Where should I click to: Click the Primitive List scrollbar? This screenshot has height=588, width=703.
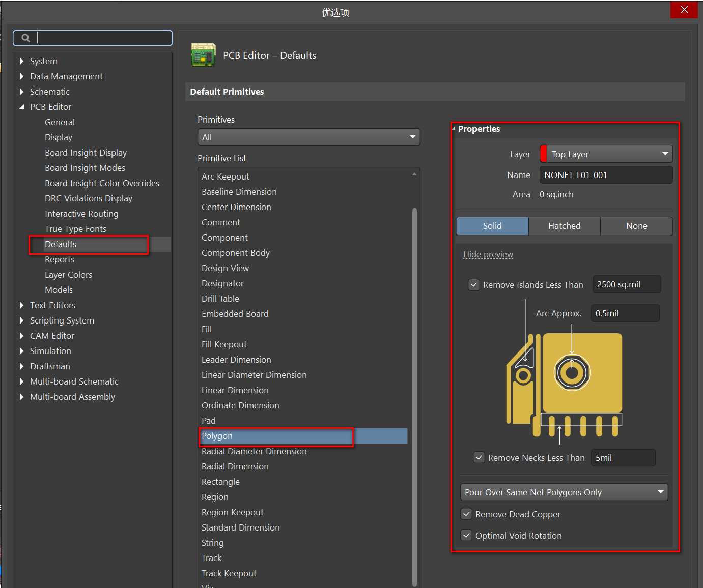click(x=414, y=397)
